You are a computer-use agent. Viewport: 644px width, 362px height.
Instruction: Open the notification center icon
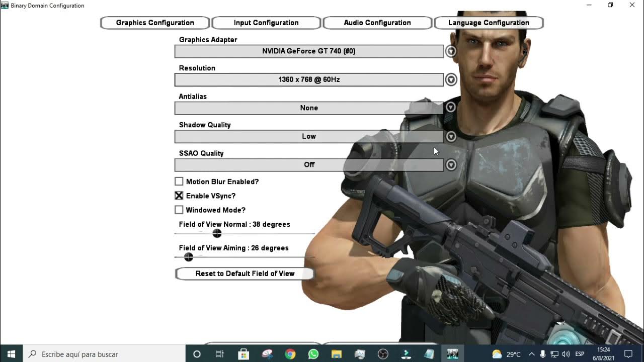628,354
